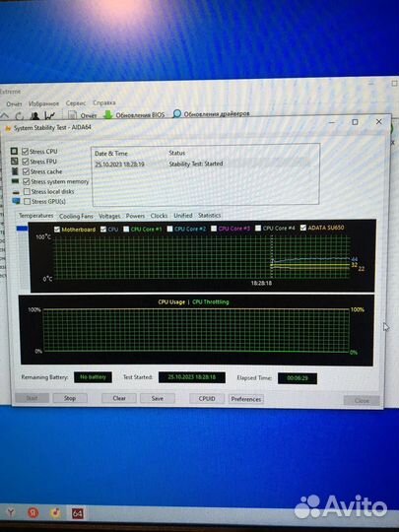
Task: Switch to the Powers tab
Action: pos(135,216)
